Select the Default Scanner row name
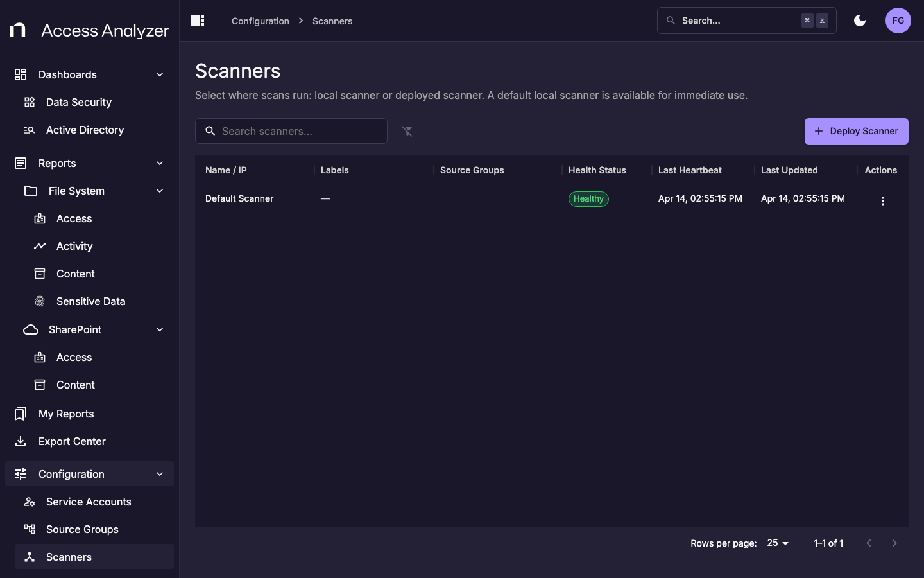 tap(239, 198)
